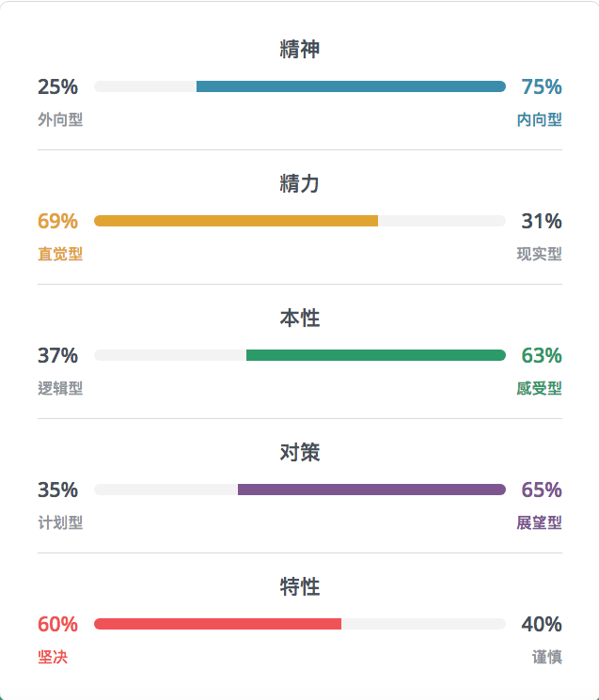Viewport: 599px width, 700px height.
Task: Select the 感受型 label
Action: pos(539,388)
